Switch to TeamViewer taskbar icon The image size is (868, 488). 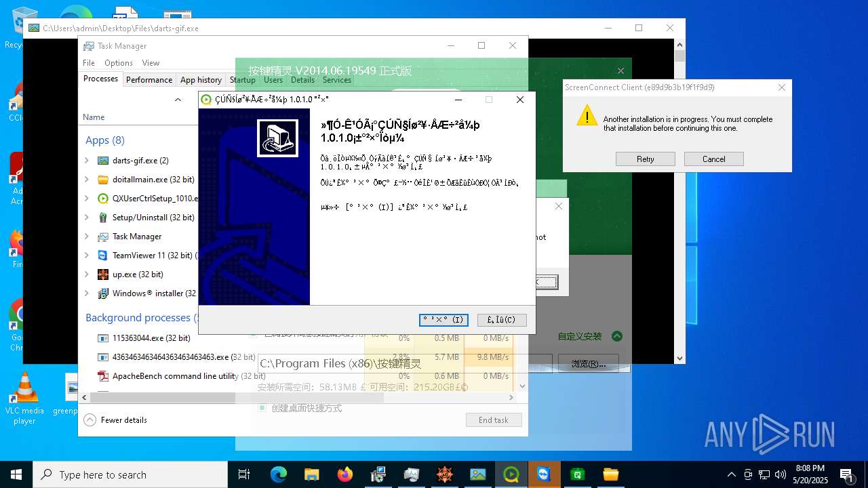coord(544,474)
